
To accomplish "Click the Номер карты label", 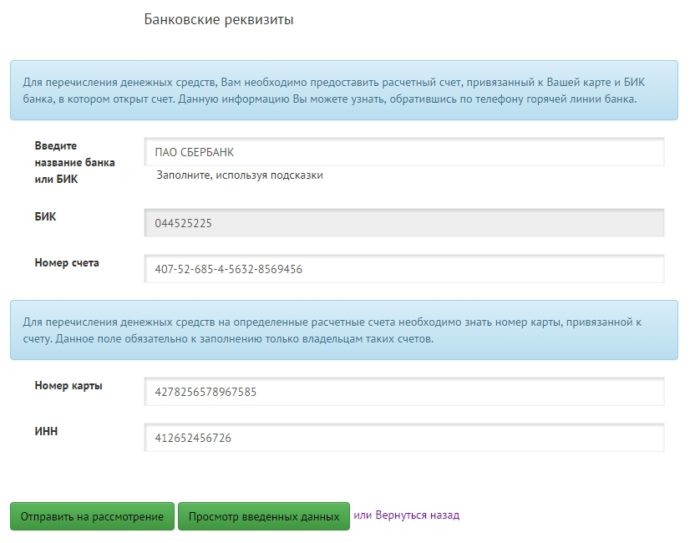I will [68, 386].
